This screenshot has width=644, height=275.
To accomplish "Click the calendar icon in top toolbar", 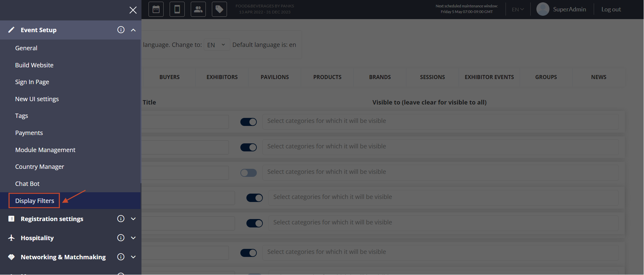I will 156,9.
